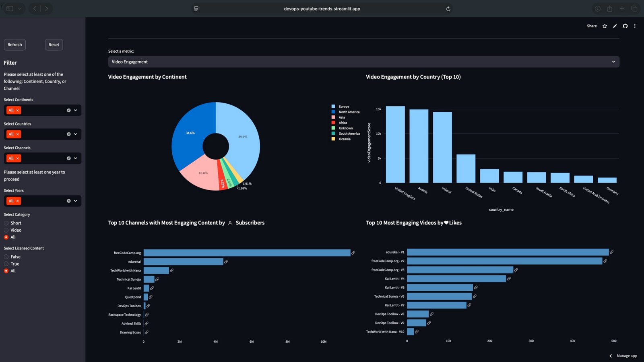
Task: Select the Video category radio button
Action: (x=6, y=230)
